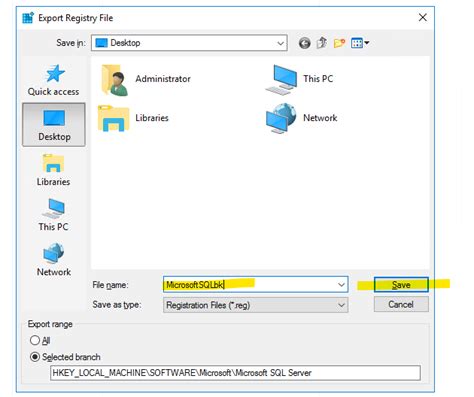This screenshot has width=474, height=397.
Task: Open the Save as type dropdown
Action: (x=341, y=305)
